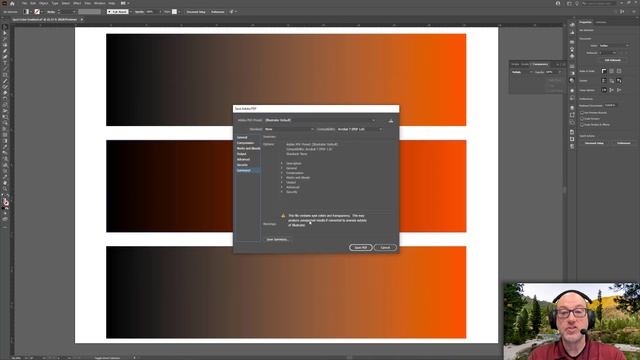Open the Object menu

44,3
